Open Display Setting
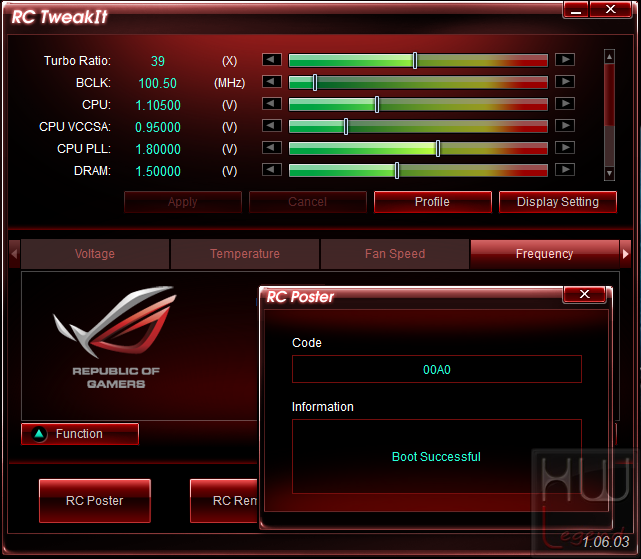 (558, 202)
